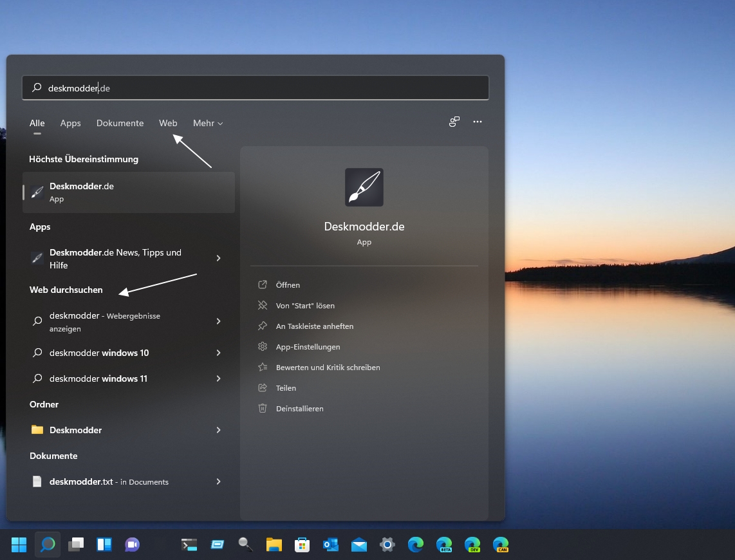The width and height of the screenshot is (735, 560).
Task: Click Von "Start" lösen
Action: [304, 306]
